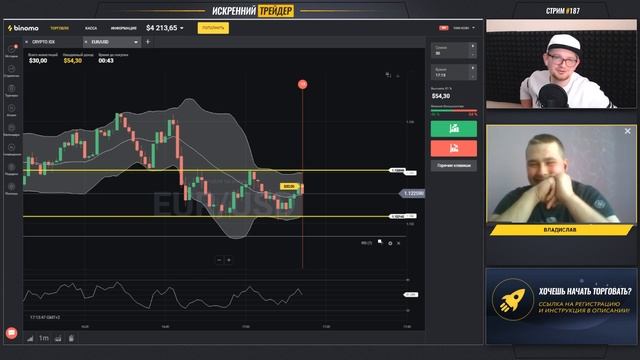640x360 pixels.
Task: Click the majority opinion green-red bar
Action: 454,110
